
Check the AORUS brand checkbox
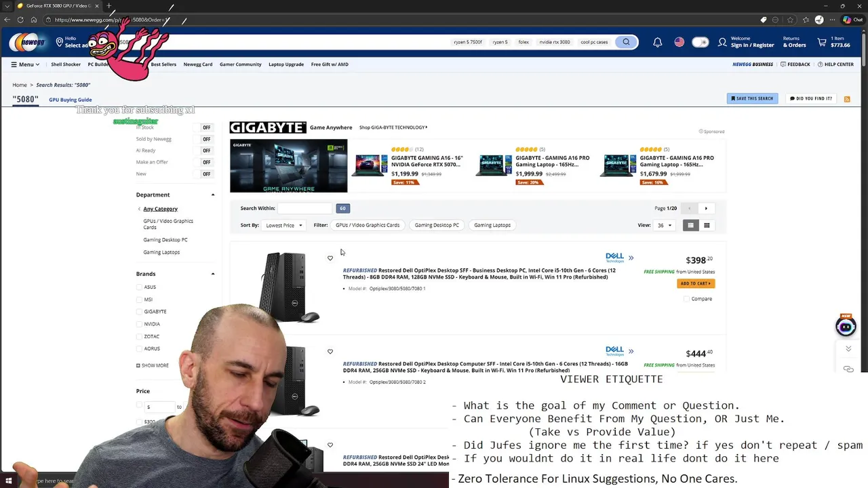140,348
